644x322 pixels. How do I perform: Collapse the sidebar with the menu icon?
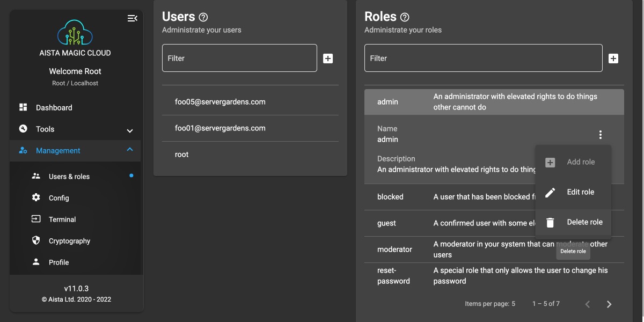pyautogui.click(x=132, y=18)
